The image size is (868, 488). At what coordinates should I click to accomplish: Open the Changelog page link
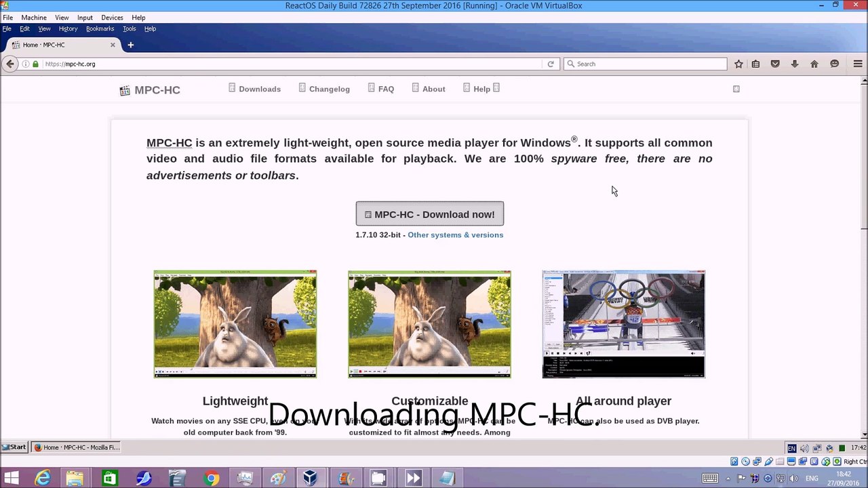coord(330,89)
